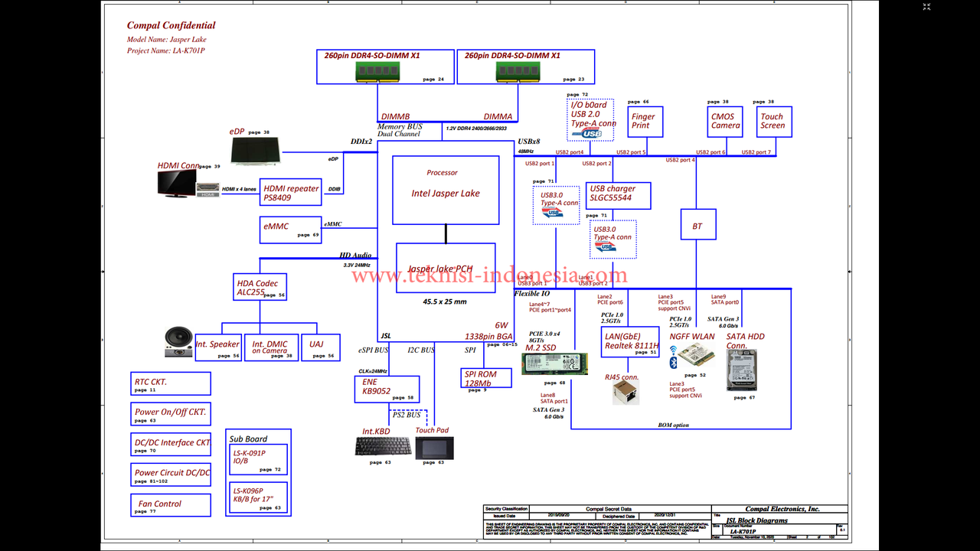
Task: Click the 'eSPI BUS' label
Action: 374,350
